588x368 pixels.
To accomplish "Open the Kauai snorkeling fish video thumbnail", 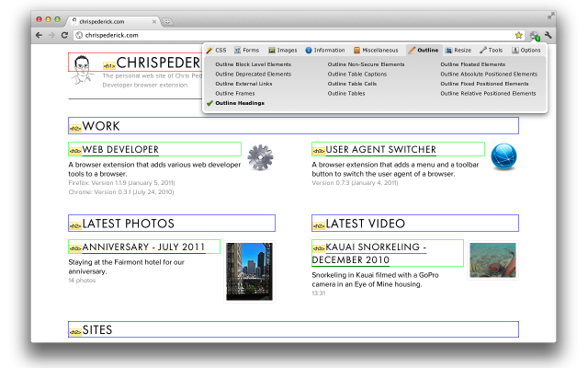I will coord(492,260).
